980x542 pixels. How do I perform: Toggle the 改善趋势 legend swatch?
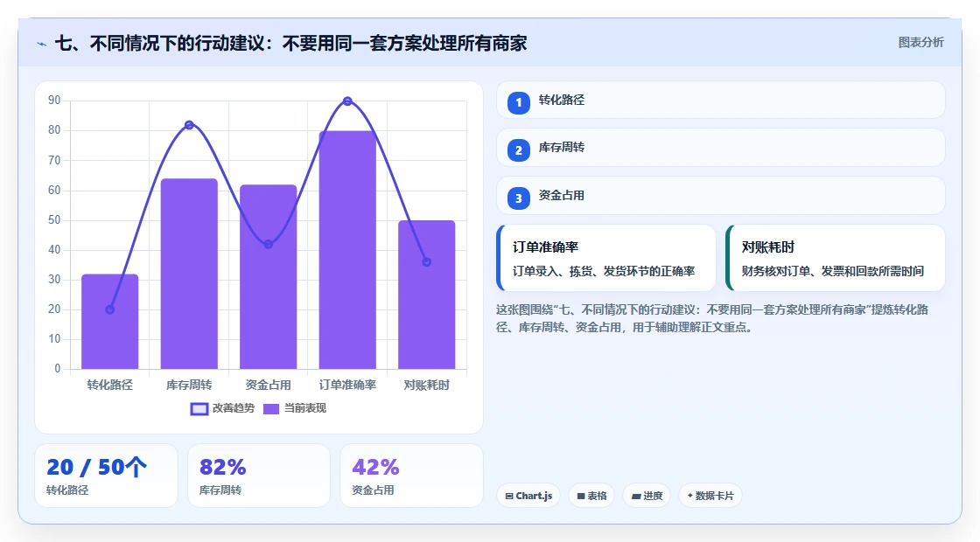pyautogui.click(x=199, y=409)
